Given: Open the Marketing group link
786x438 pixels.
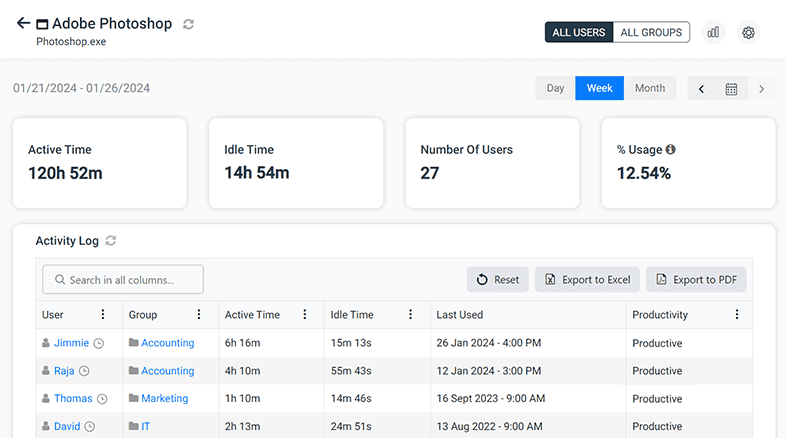Looking at the screenshot, I should pyautogui.click(x=164, y=398).
